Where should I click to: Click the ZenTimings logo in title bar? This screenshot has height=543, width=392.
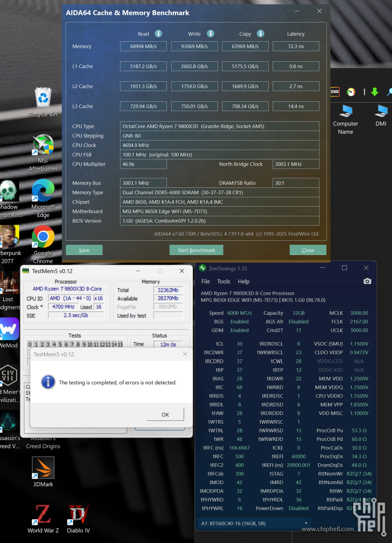point(202,268)
